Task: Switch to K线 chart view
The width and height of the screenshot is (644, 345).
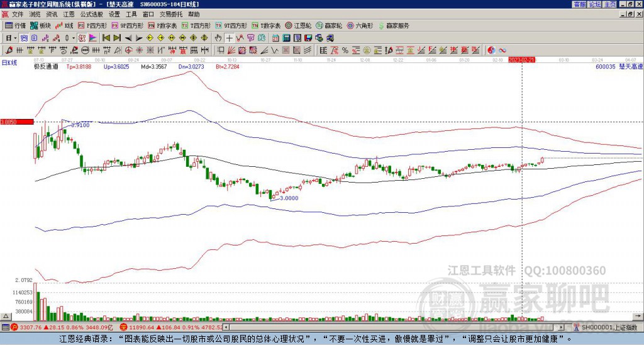Action: 64,25
